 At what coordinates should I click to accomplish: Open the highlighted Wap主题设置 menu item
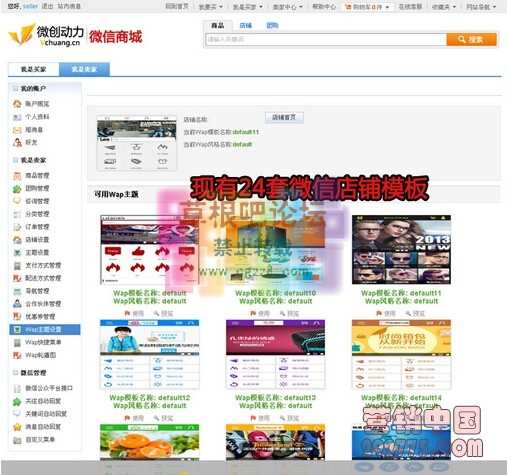click(x=45, y=330)
